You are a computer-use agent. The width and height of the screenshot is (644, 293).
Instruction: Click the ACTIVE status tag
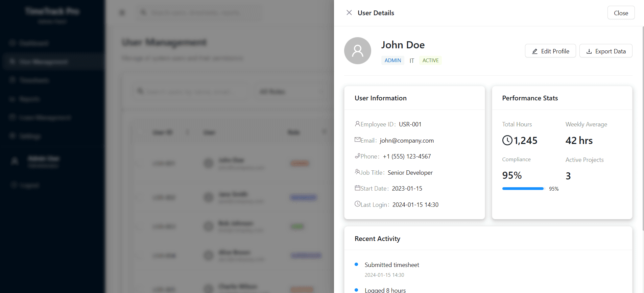(430, 60)
